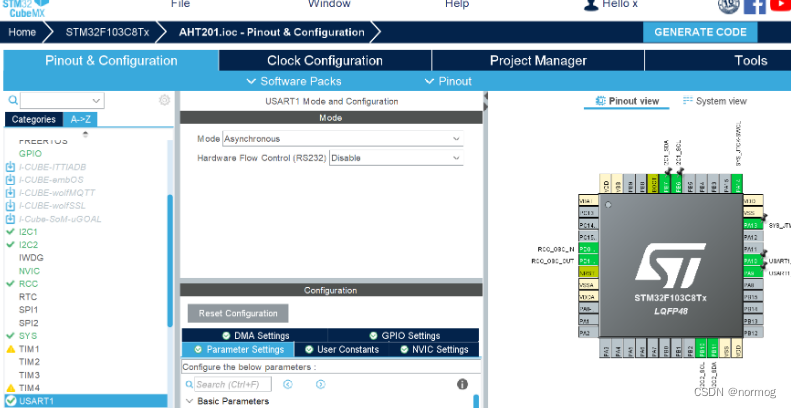The height and width of the screenshot is (408, 791).
Task: Open the Parameter Settings tab
Action: pyautogui.click(x=238, y=349)
